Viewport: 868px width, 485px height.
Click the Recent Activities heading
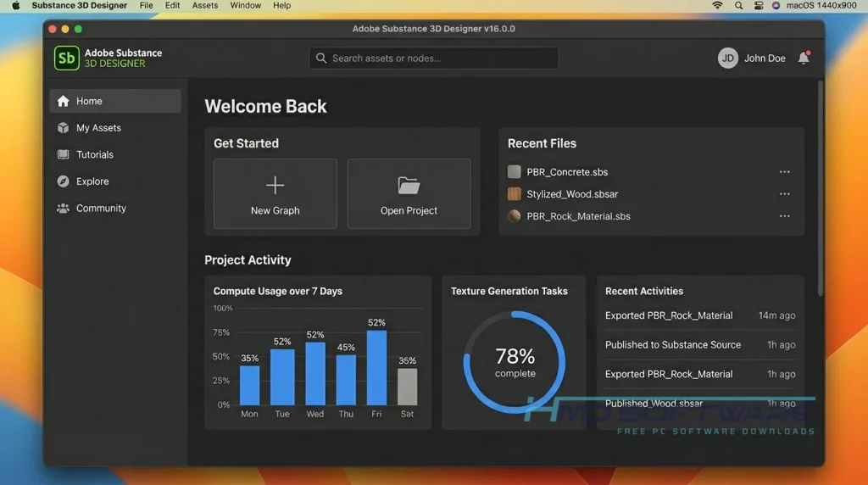(x=644, y=291)
